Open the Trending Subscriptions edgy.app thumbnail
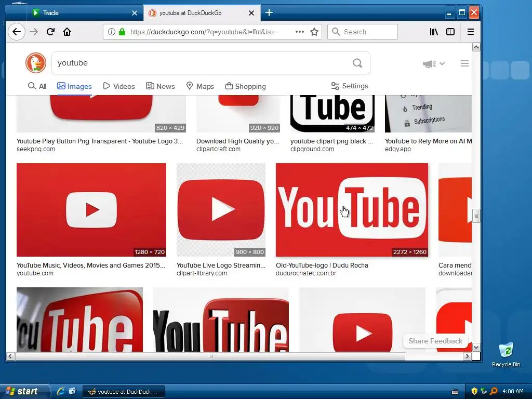This screenshot has width=532, height=399. [428, 114]
